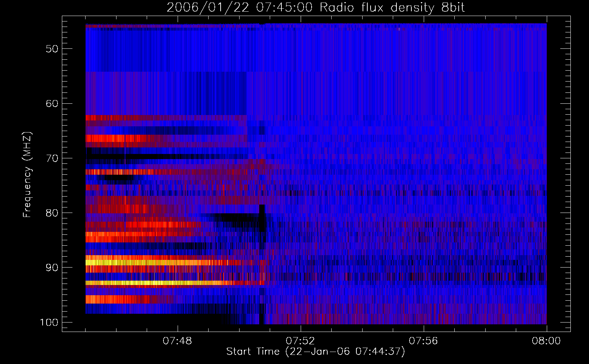Image resolution: width=589 pixels, height=364 pixels.
Task: Click the 08:00 time tick label
Action: (x=546, y=341)
